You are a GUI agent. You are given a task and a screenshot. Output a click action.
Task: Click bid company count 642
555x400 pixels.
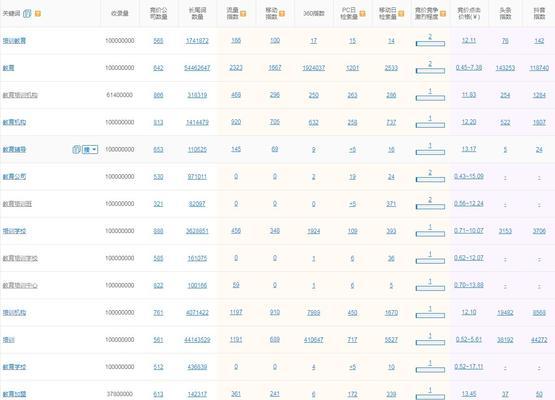point(158,68)
